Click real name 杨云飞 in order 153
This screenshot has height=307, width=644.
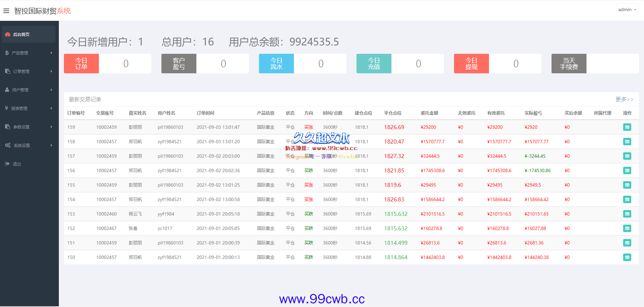pos(135,214)
